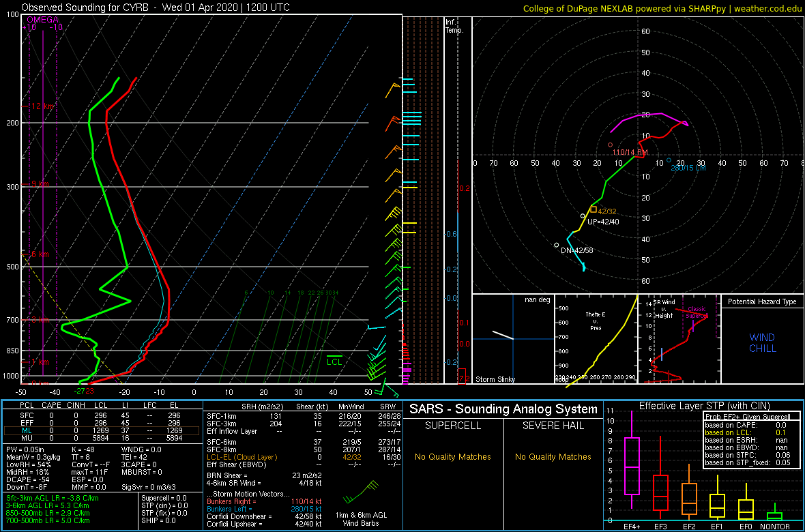Image resolution: width=805 pixels, height=532 pixels.
Task: Click the Sfc-3km AGL LR lapse rate
Action: pyautogui.click(x=53, y=499)
